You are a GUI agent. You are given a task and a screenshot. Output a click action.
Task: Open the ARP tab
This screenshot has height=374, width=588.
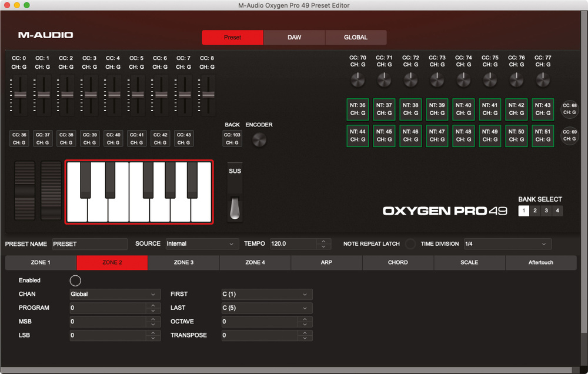point(326,263)
